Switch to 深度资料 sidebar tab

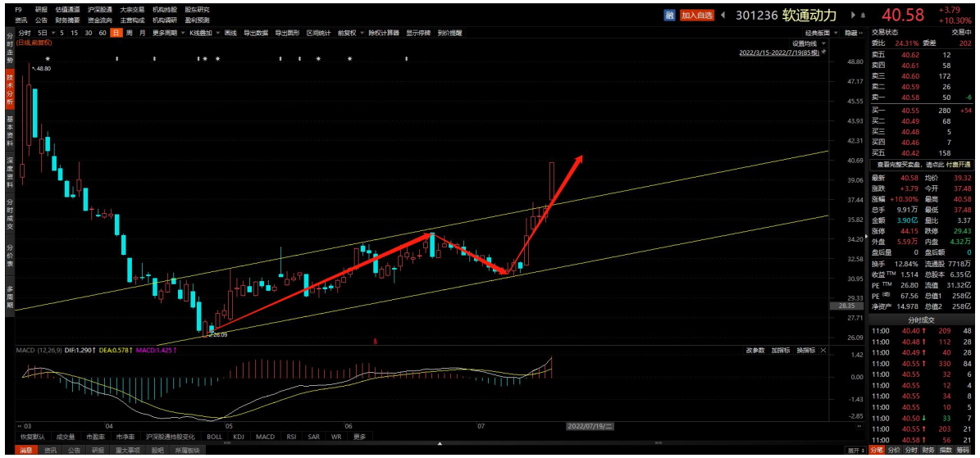click(x=9, y=172)
